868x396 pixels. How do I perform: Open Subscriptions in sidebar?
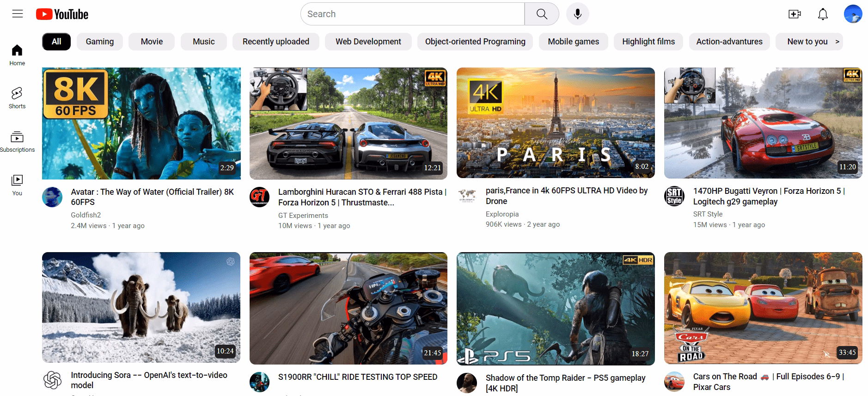click(x=17, y=142)
